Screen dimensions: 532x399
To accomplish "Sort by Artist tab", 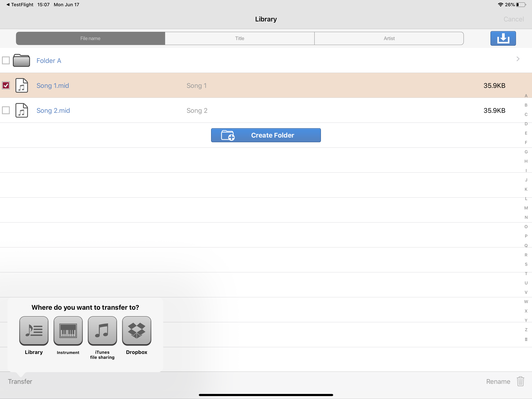I will (389, 38).
